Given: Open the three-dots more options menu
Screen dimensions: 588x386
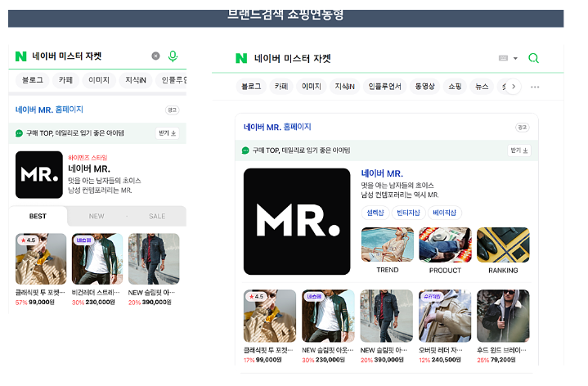Looking at the screenshot, I should coord(535,87).
